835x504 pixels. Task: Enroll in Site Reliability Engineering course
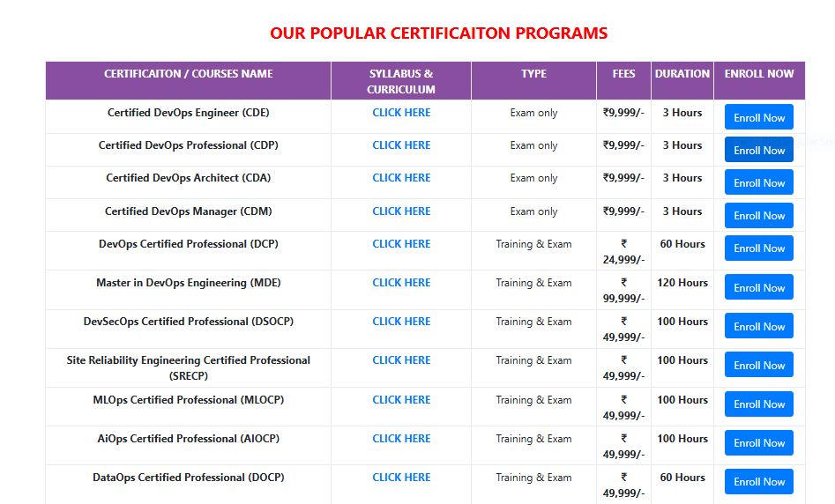tap(758, 365)
